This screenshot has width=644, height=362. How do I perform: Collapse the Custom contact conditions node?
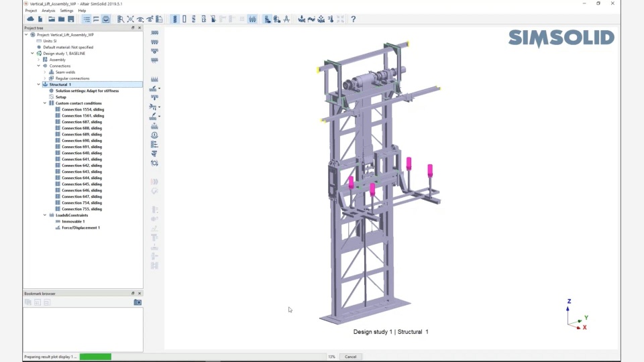point(45,103)
